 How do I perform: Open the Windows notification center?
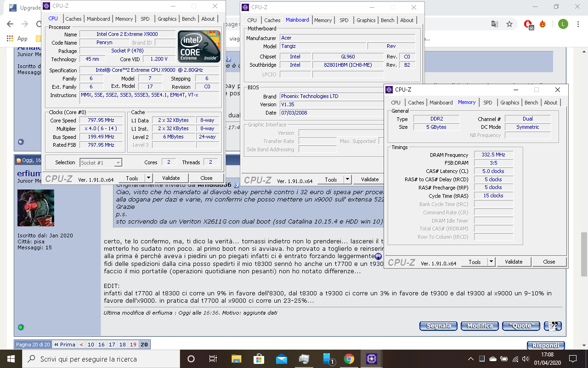tap(573, 359)
